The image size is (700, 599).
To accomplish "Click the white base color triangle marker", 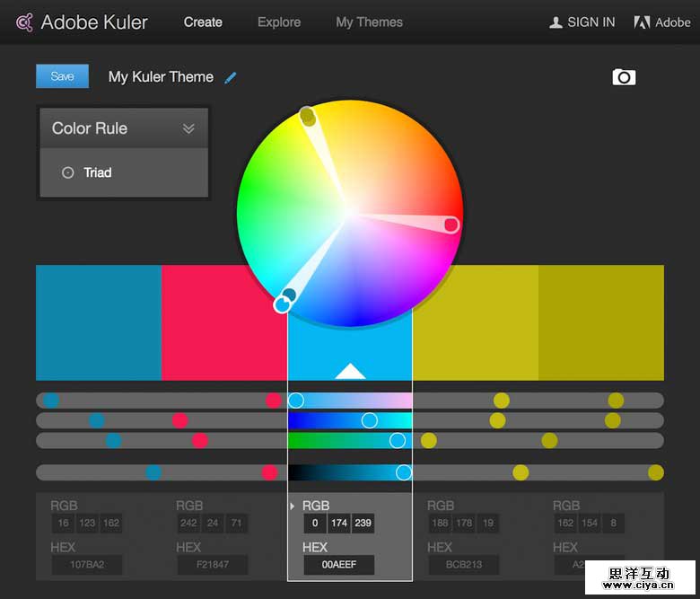I will tap(350, 371).
